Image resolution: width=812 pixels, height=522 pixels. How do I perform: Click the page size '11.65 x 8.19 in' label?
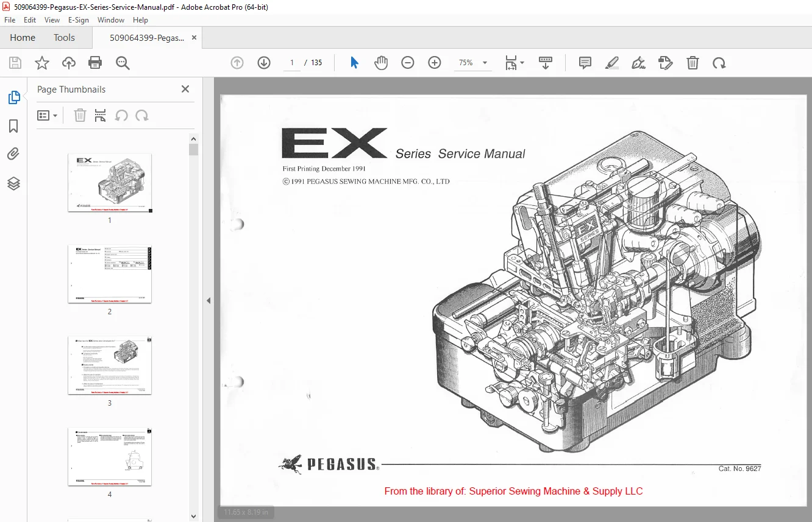coord(244,512)
